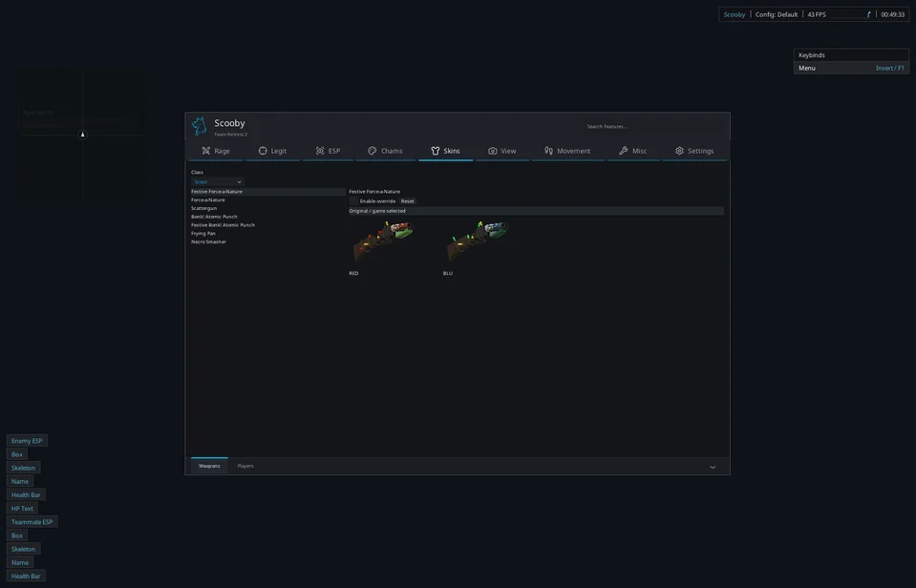The height and width of the screenshot is (588, 916).
Task: Click the radar player arrow marker
Action: (x=82, y=135)
